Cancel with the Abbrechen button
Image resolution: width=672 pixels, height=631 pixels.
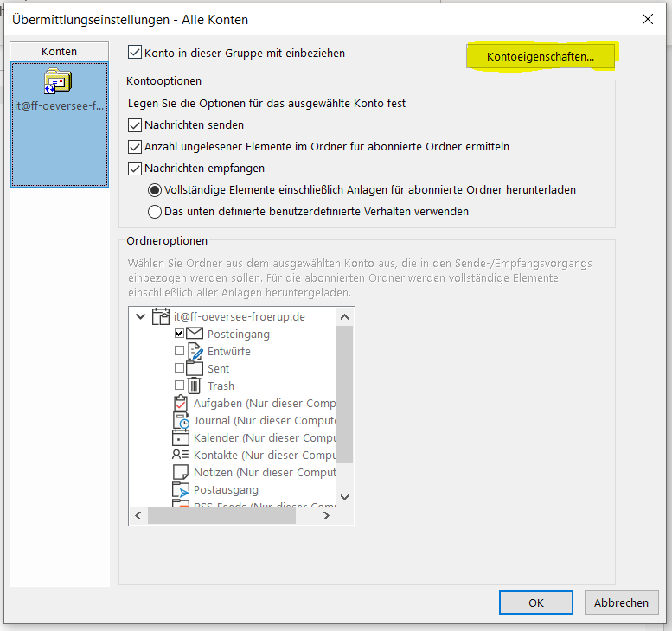point(621,602)
